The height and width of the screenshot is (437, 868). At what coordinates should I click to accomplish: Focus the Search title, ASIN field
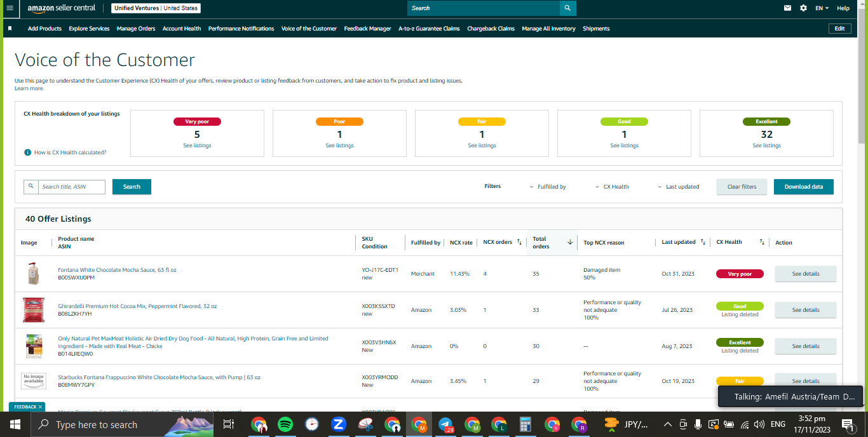[x=72, y=187]
